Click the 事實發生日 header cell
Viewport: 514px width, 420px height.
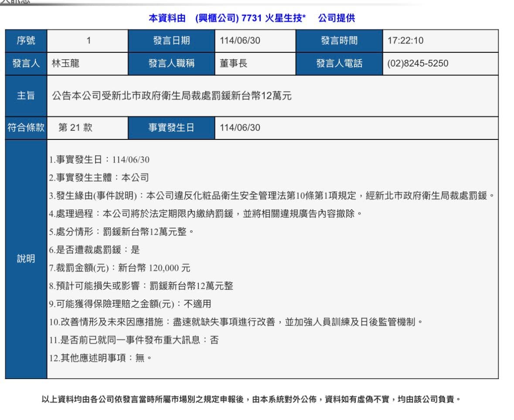pyautogui.click(x=171, y=128)
